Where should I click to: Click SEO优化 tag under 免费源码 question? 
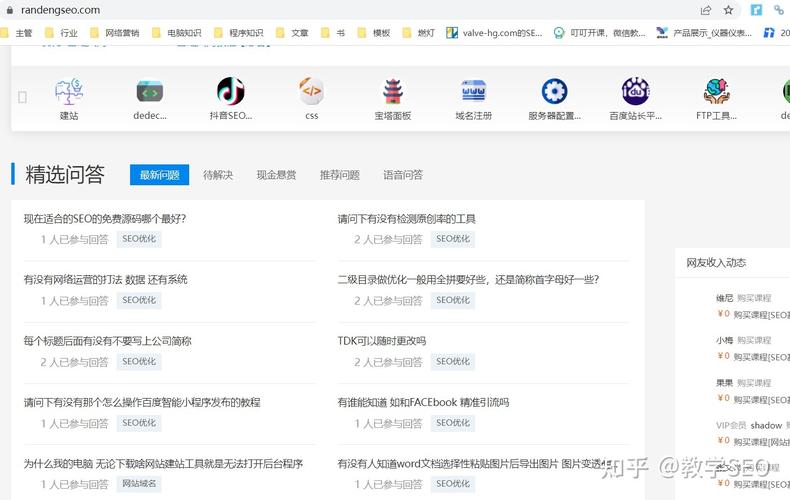tap(139, 239)
